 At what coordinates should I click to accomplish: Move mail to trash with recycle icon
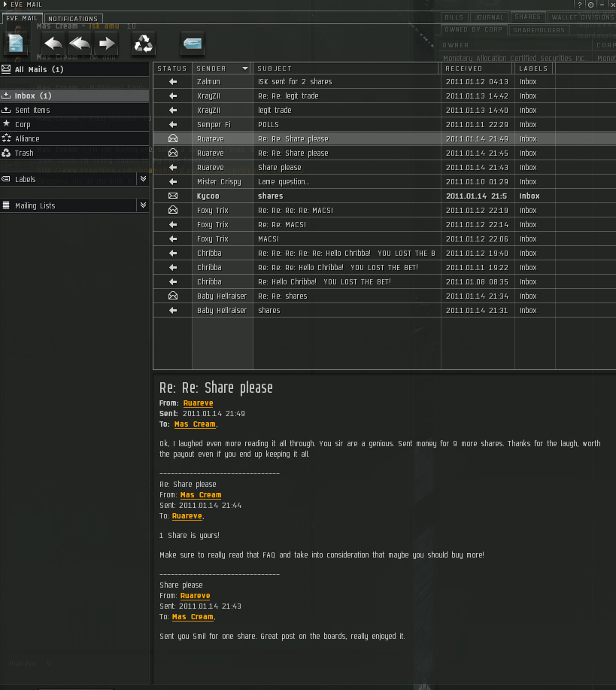144,44
